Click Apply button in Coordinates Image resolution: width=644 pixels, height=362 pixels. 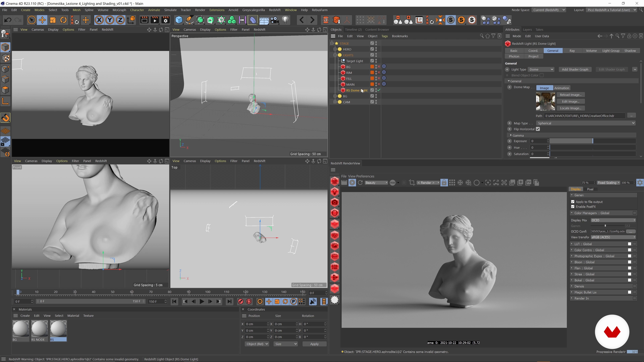point(314,344)
